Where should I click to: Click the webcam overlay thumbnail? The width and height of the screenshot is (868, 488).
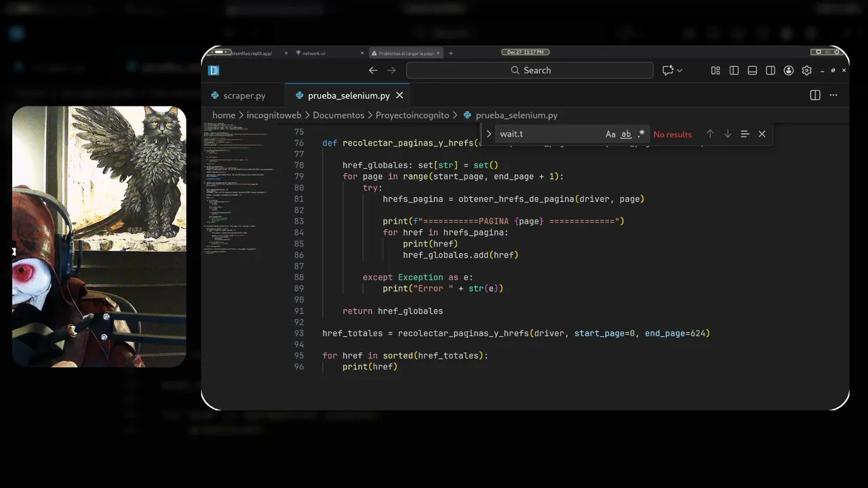pyautogui.click(x=99, y=237)
